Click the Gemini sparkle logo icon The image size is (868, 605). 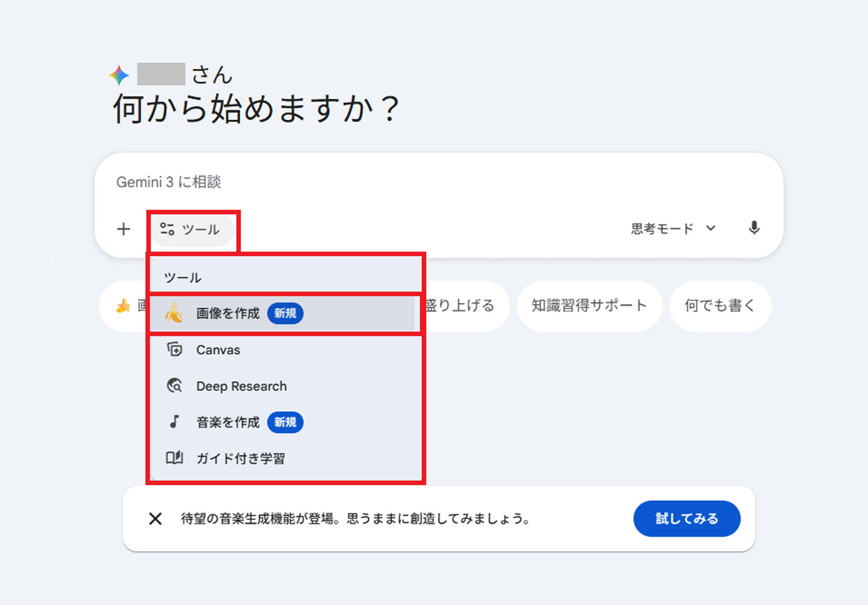tap(119, 74)
